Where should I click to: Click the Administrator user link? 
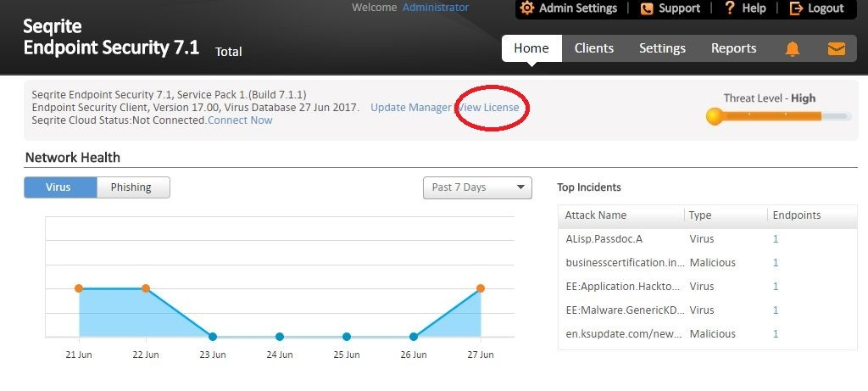pyautogui.click(x=435, y=7)
